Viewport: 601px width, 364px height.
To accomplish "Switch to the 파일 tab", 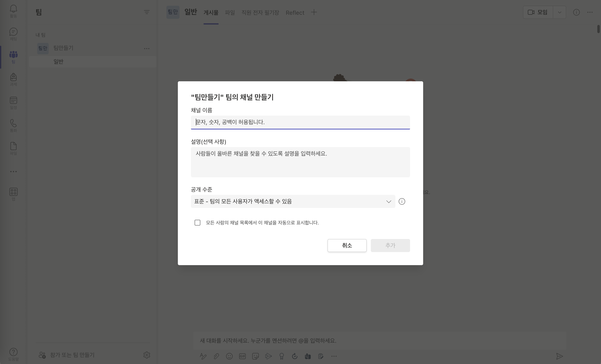I will 230,12.
